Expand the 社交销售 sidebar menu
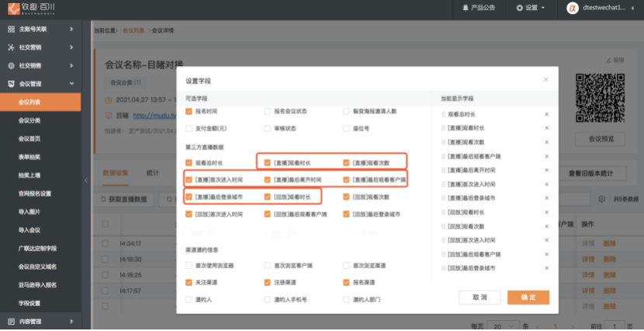 click(40, 65)
